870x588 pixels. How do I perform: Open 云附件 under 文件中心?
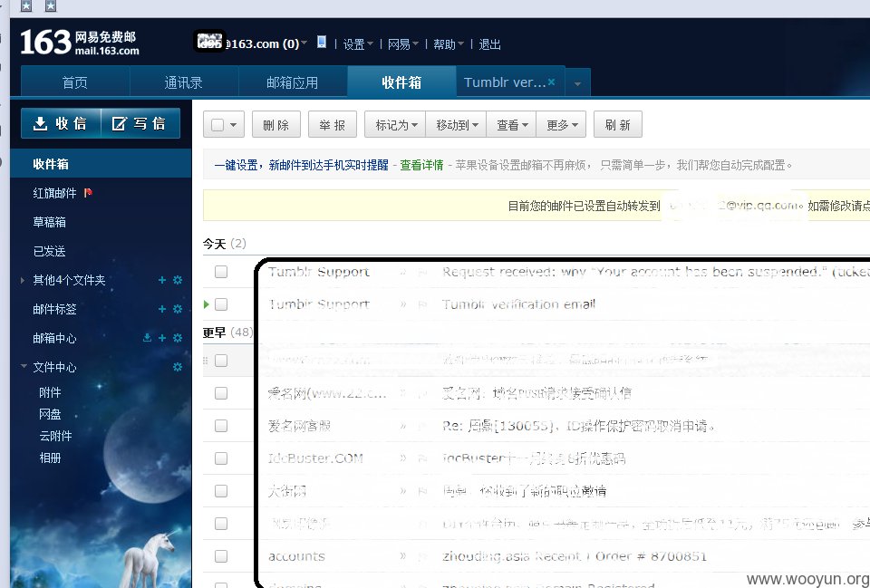pyautogui.click(x=55, y=436)
